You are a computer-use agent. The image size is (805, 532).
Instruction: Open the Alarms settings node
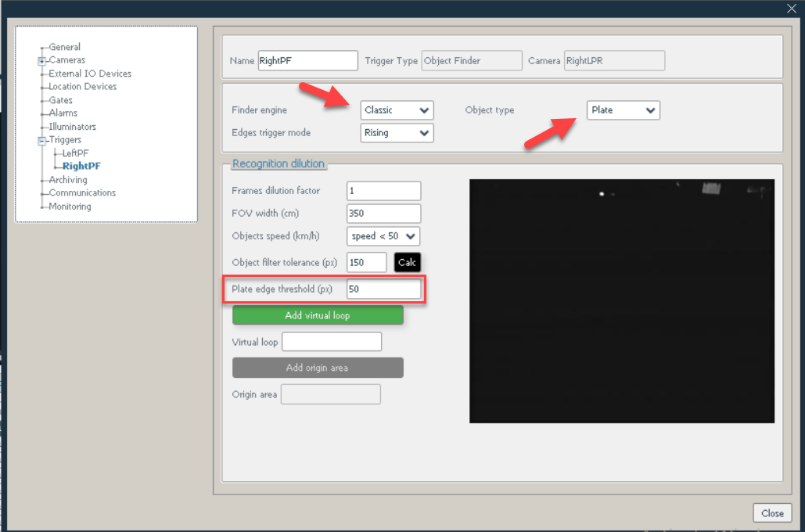tap(62, 113)
